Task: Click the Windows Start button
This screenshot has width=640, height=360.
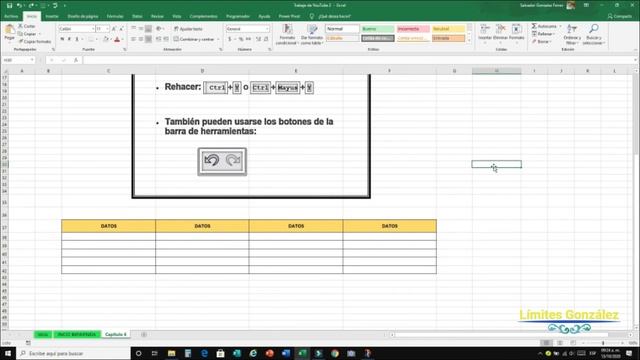Action: pos(8,353)
